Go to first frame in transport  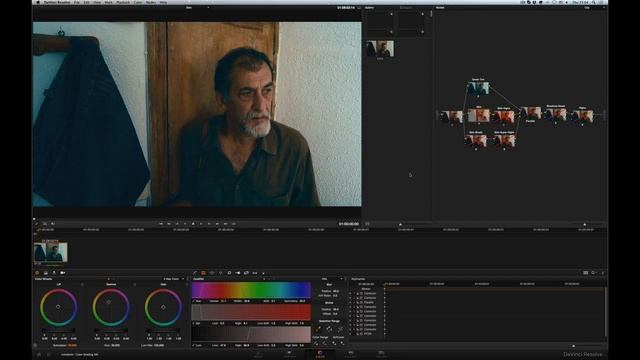coord(161,224)
